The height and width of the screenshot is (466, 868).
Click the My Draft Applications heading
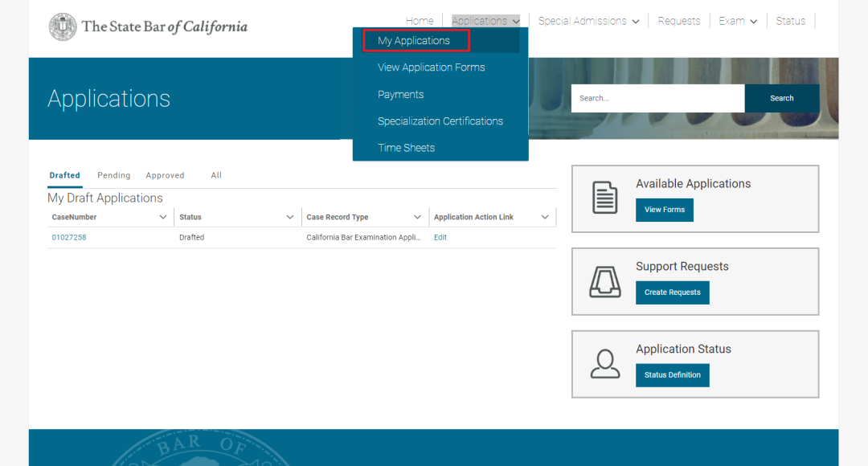(105, 198)
